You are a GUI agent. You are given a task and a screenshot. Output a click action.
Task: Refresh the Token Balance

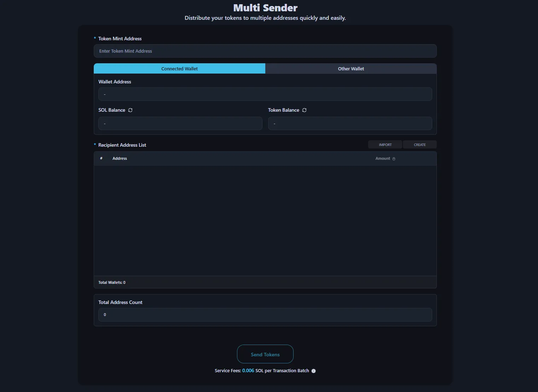point(304,110)
